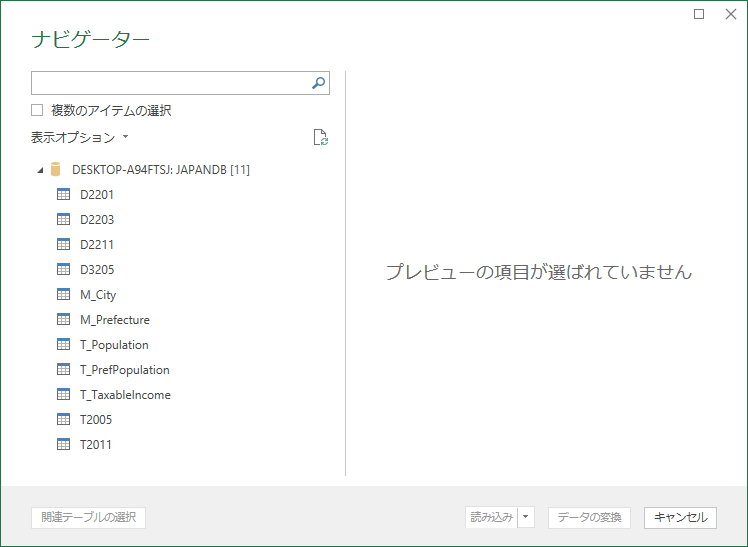Click the table icon beside T2011
This screenshot has height=547, width=748.
coord(63,445)
